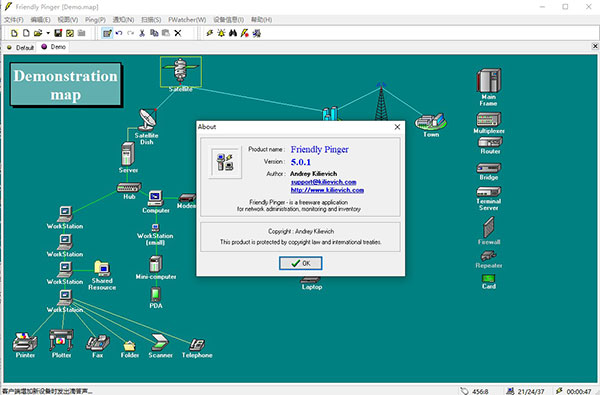Select the Satellite device on the map
The image size is (600, 395).
[181, 71]
